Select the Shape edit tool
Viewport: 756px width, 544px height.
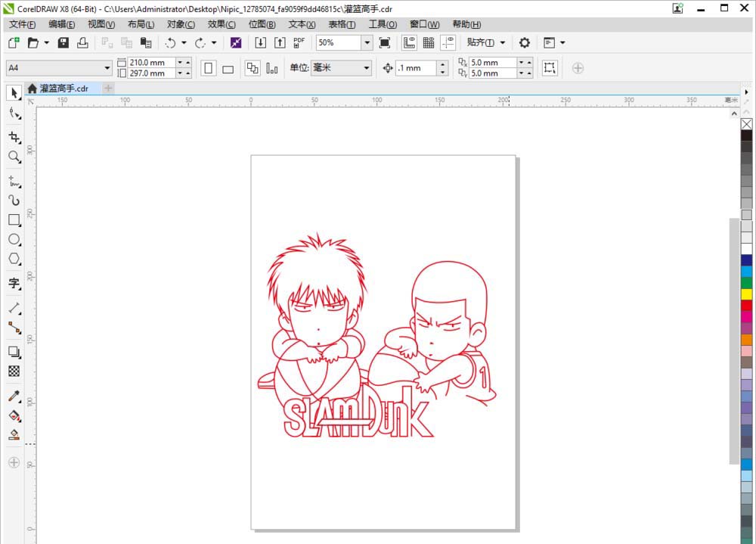pos(14,113)
